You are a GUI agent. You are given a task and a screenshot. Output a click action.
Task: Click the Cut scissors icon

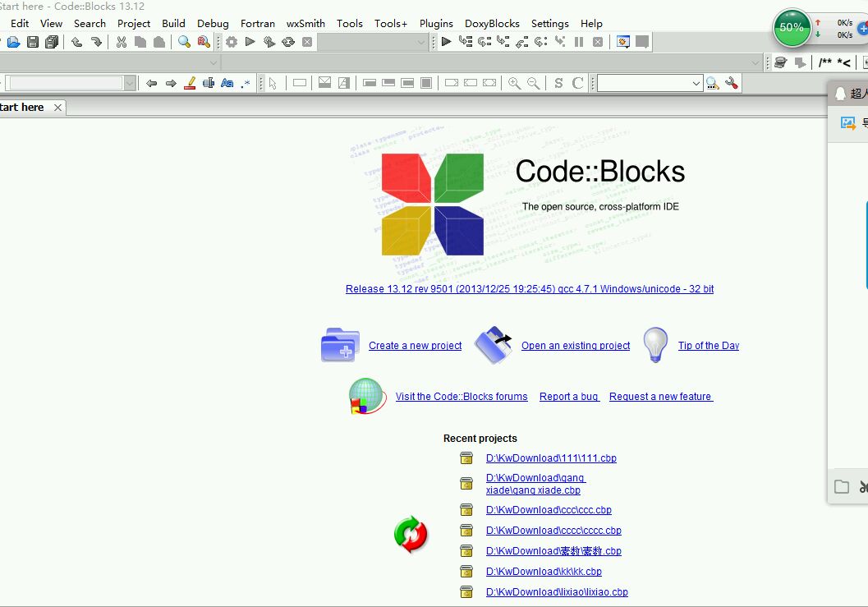click(122, 42)
